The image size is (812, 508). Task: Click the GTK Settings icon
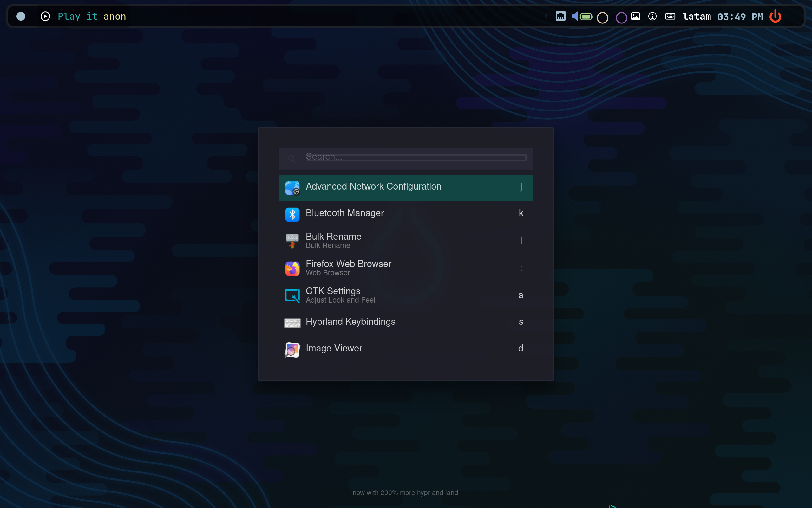(x=292, y=296)
